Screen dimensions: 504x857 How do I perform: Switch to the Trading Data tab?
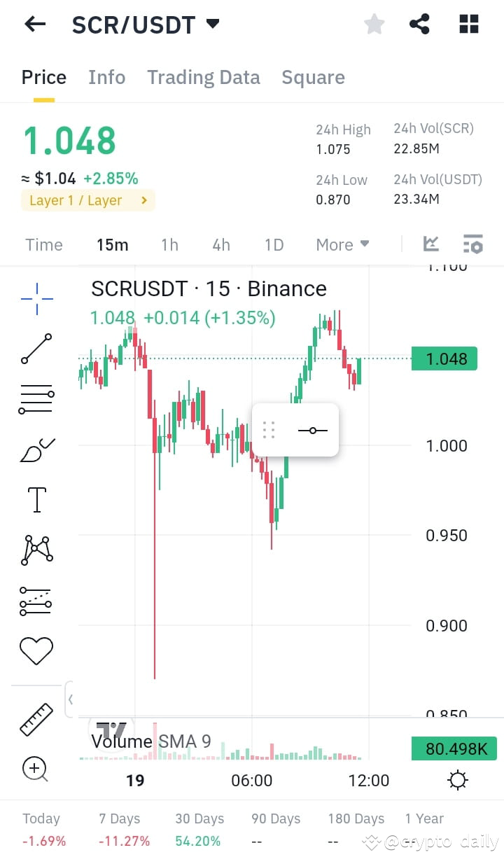tap(204, 77)
